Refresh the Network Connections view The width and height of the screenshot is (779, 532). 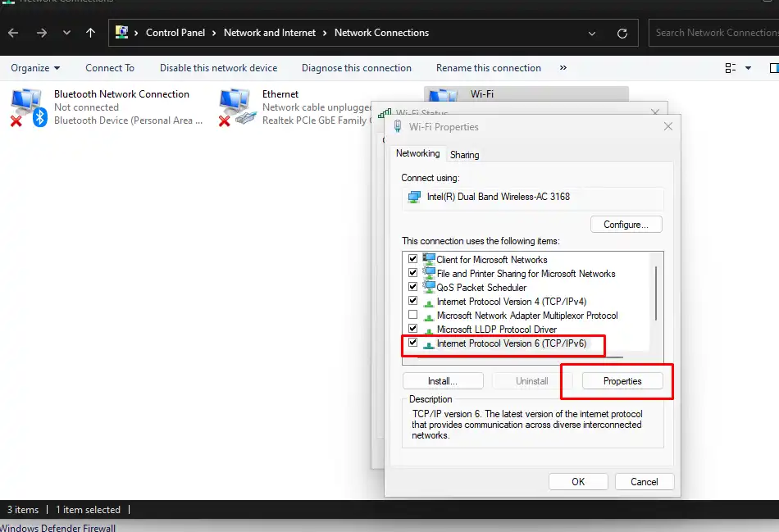point(622,34)
